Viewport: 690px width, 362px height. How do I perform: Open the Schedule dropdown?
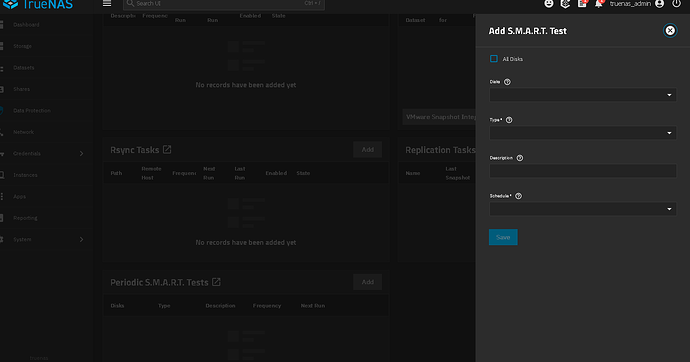(583, 209)
